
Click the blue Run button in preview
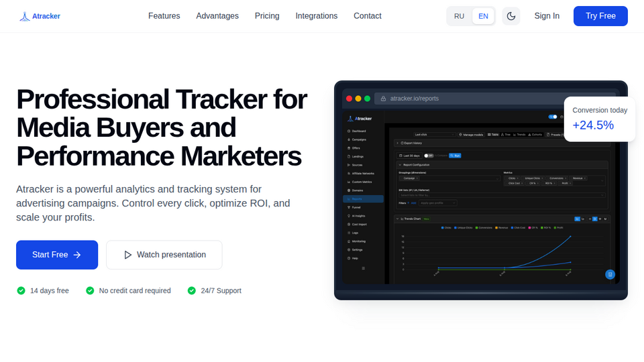click(455, 156)
